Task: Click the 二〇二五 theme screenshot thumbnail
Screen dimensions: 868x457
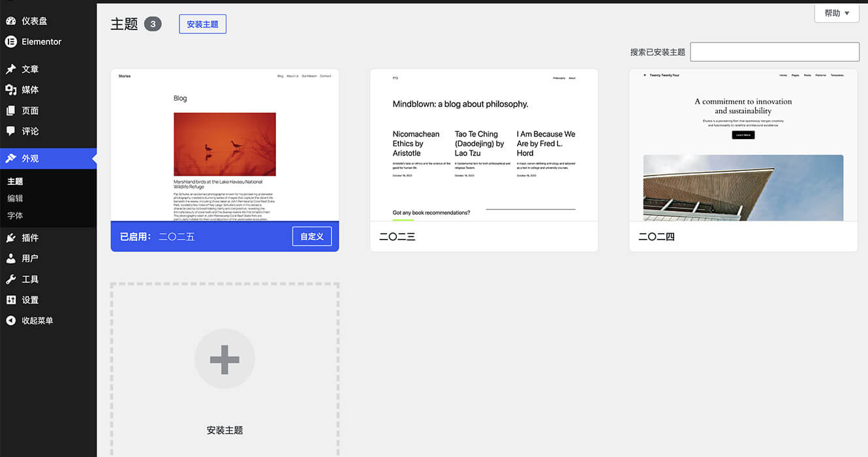Action: point(225,145)
